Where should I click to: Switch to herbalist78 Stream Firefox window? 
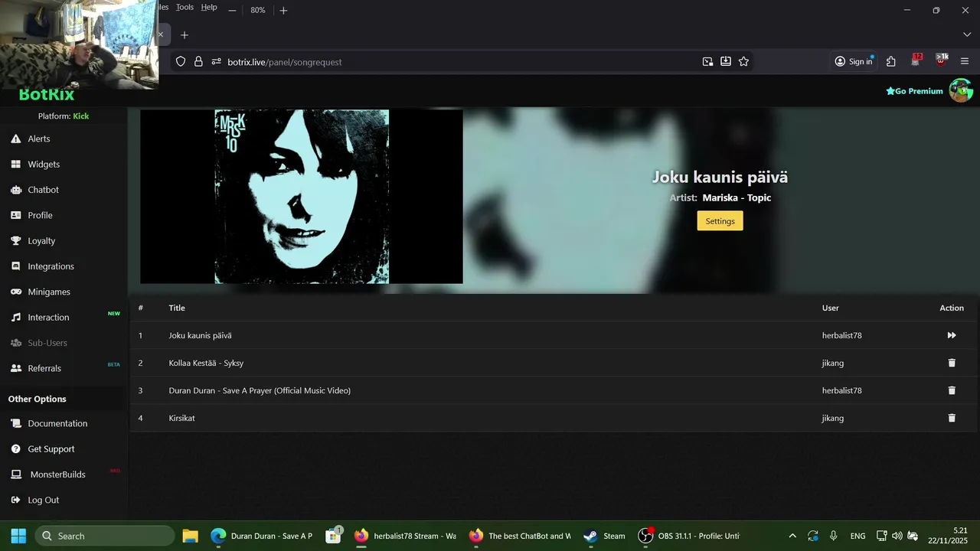point(405,536)
